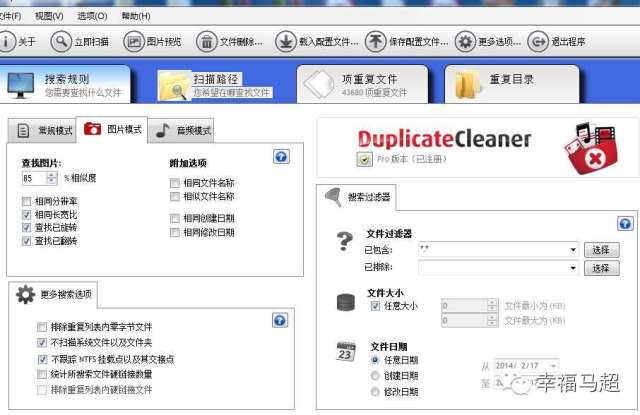Toggle 查找已旋转 checkbox
640x415 pixels.
click(x=27, y=228)
